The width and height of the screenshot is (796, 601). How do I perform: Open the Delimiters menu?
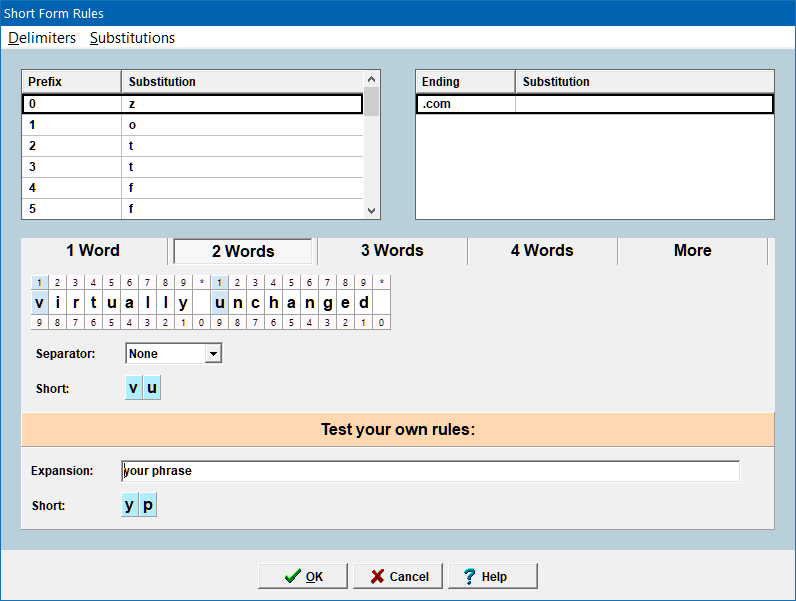[42, 38]
